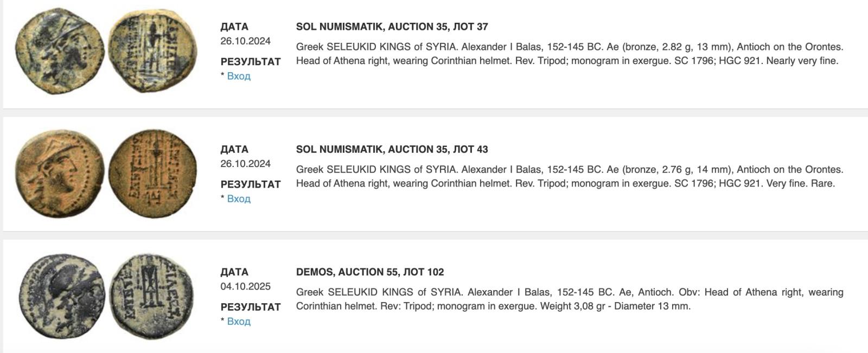
Task: Click the lot 37 description ending 'Nearly very fine'
Action: tap(569, 54)
